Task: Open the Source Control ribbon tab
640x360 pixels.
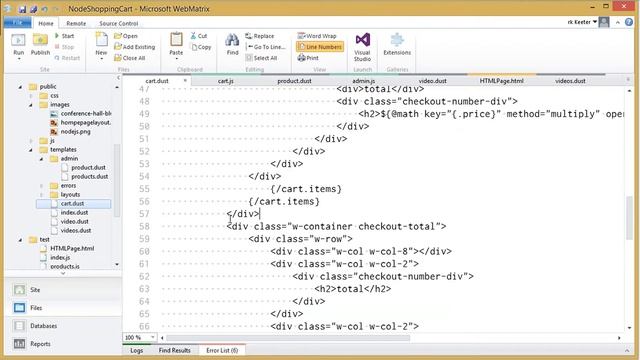Action: [118, 23]
